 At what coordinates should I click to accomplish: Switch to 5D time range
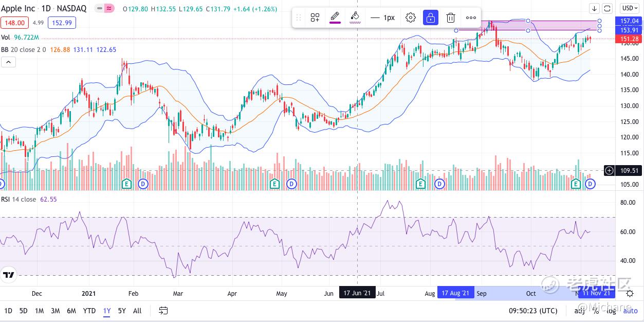point(23,311)
